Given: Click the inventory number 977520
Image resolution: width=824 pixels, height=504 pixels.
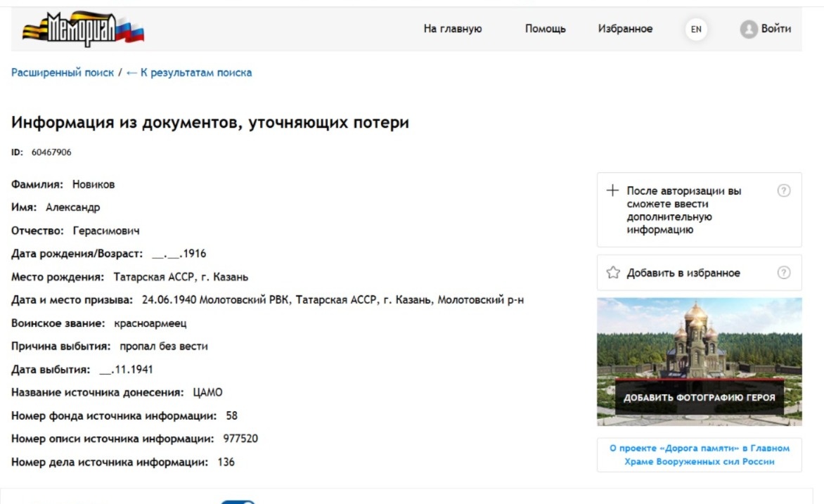Looking at the screenshot, I should (240, 439).
